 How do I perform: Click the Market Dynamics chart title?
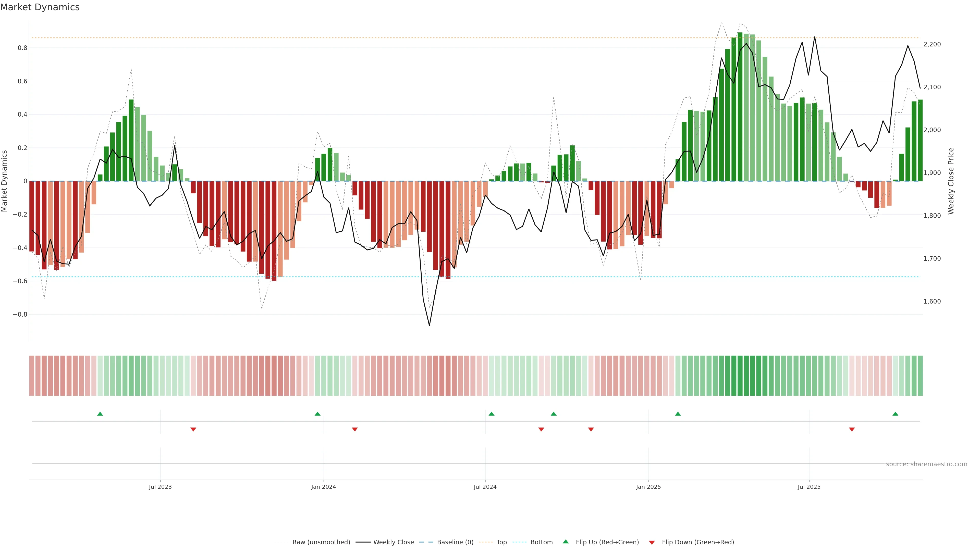pos(40,7)
